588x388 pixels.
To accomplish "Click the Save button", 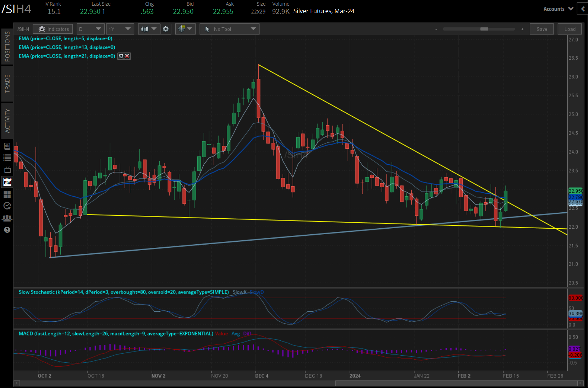I will pyautogui.click(x=542, y=29).
